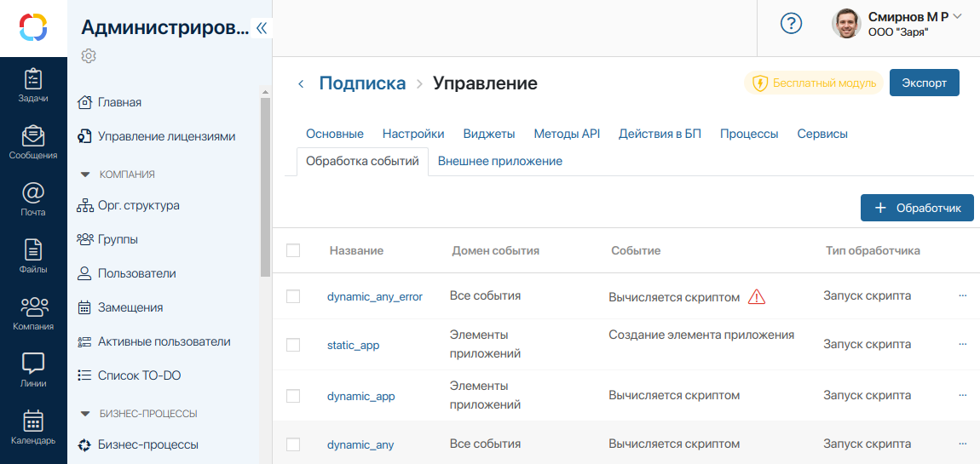Open the Внешнее приложение tab
Screen dimensions: 980x464
[x=499, y=161]
